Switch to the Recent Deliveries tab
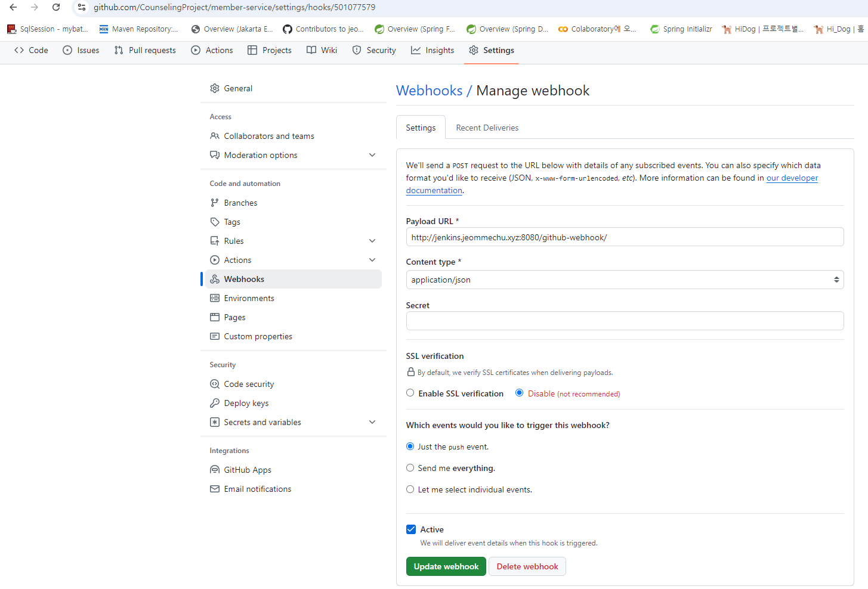Viewport: 868px width, 589px height. click(x=487, y=128)
